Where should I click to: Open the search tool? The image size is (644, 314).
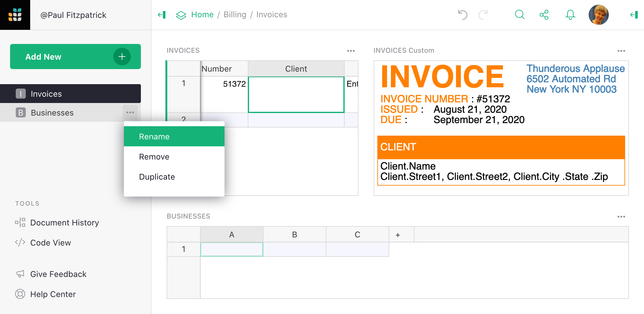(519, 15)
